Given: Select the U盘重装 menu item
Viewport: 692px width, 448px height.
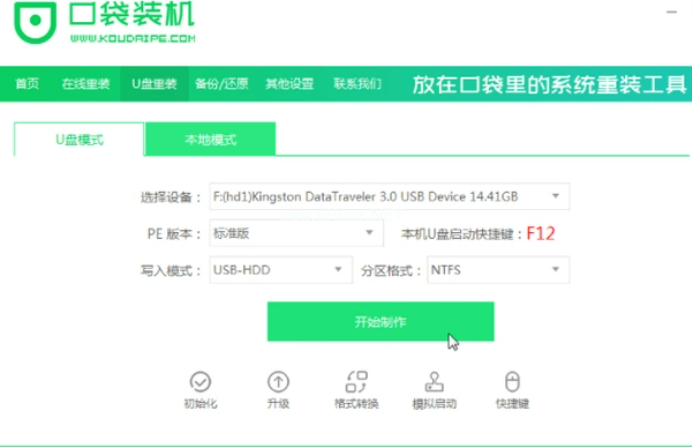Looking at the screenshot, I should [x=153, y=84].
